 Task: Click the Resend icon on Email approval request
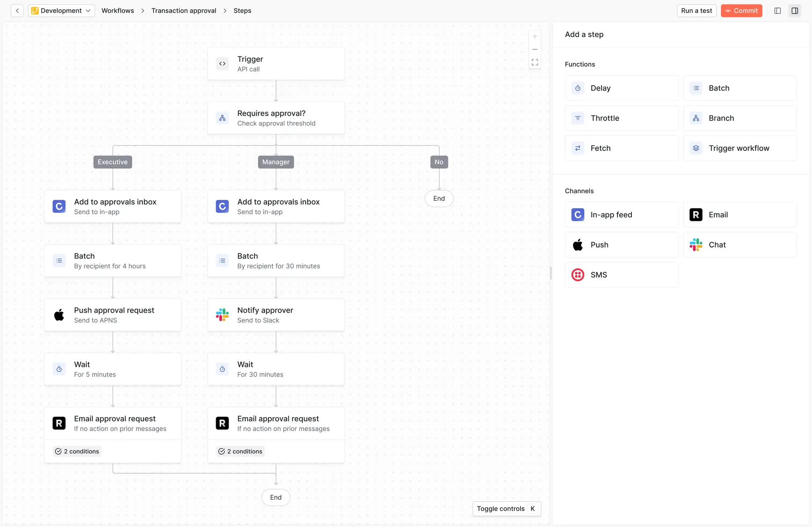[x=59, y=423]
